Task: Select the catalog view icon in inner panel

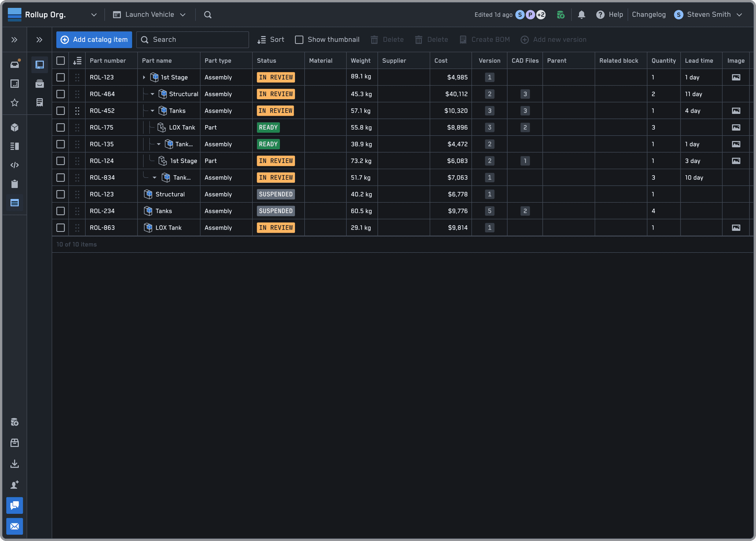Action: tap(40, 65)
